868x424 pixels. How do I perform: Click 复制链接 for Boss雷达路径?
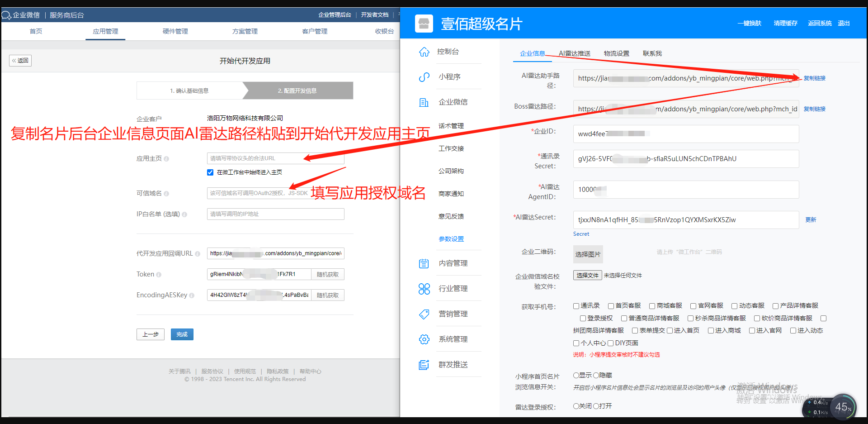(815, 109)
